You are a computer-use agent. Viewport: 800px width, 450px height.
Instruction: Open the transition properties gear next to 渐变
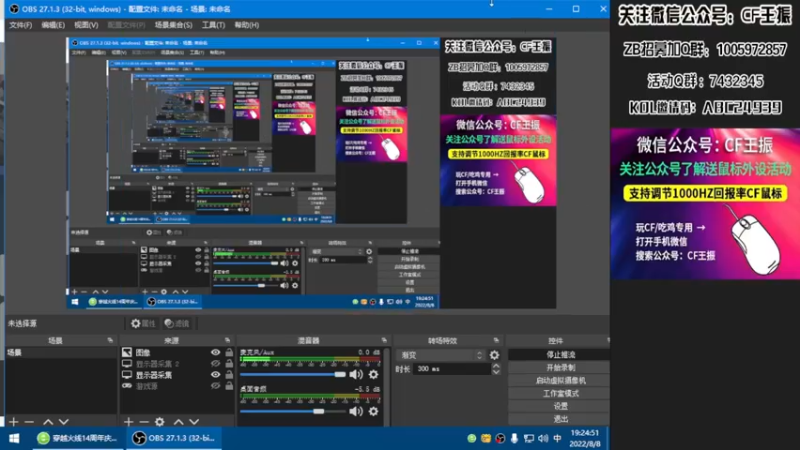(494, 355)
